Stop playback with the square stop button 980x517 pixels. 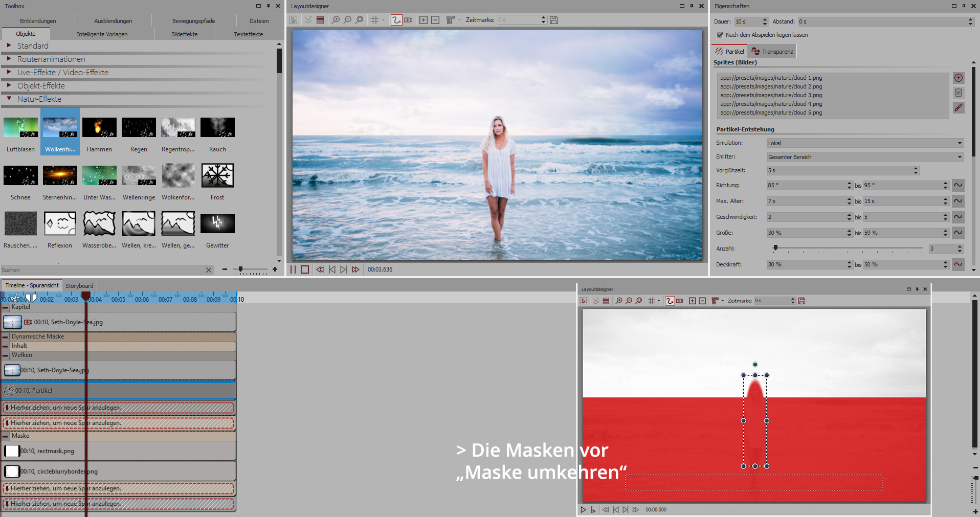tap(305, 269)
